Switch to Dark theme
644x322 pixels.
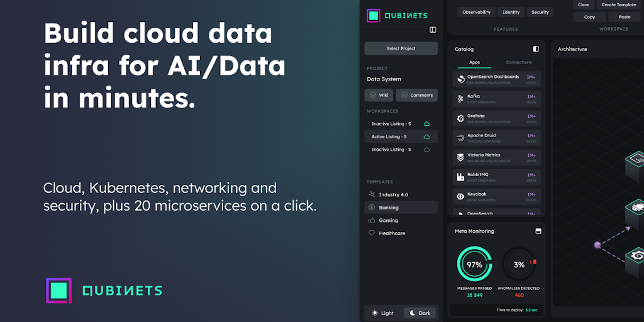(x=420, y=313)
